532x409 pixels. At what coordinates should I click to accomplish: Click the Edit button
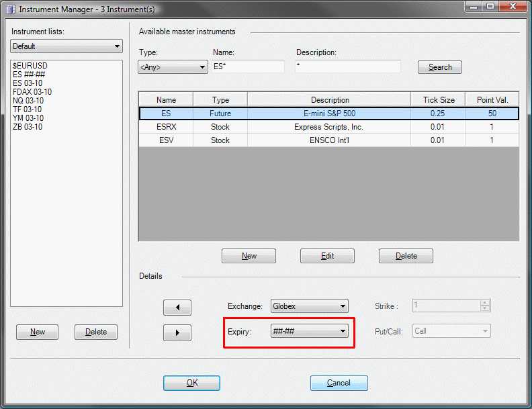pyautogui.click(x=327, y=256)
